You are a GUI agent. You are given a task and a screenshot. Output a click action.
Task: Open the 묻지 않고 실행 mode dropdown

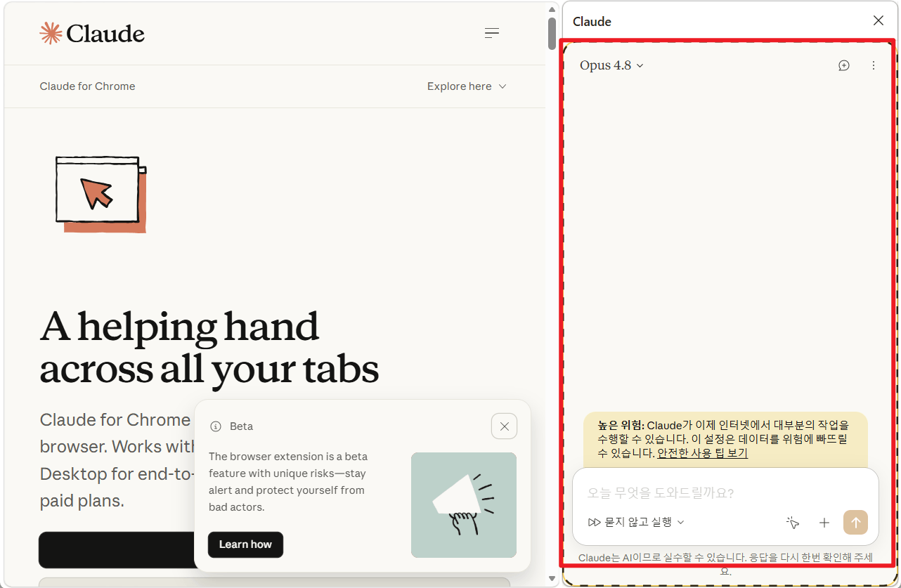pos(636,522)
